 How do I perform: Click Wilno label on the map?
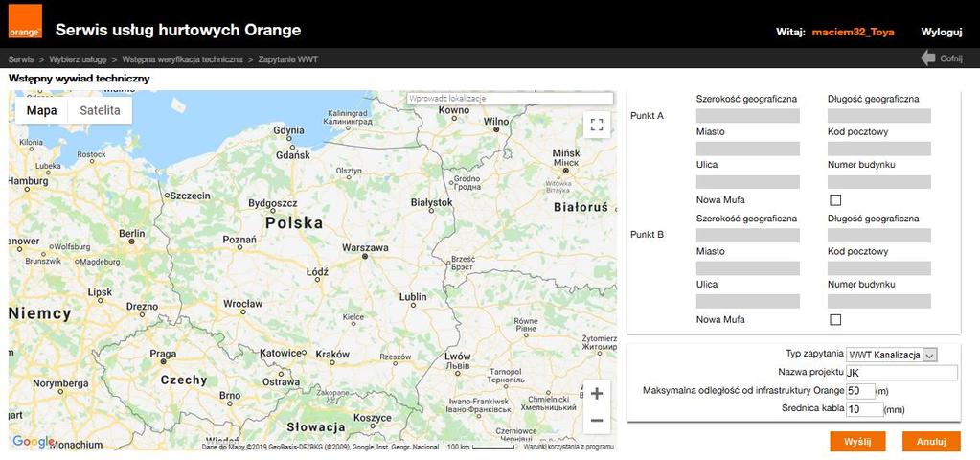(x=496, y=122)
